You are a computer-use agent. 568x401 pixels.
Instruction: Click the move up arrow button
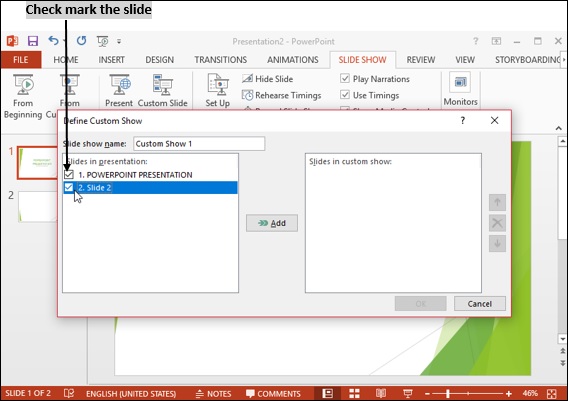(497, 202)
